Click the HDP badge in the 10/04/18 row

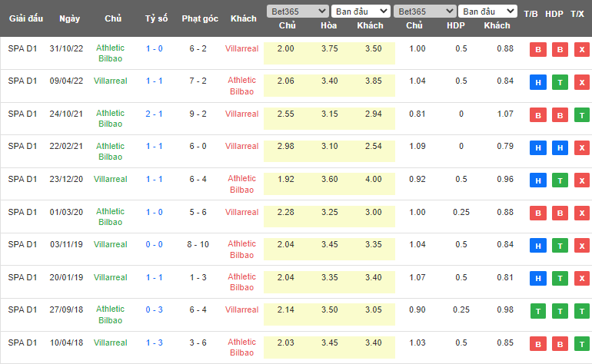(560, 344)
